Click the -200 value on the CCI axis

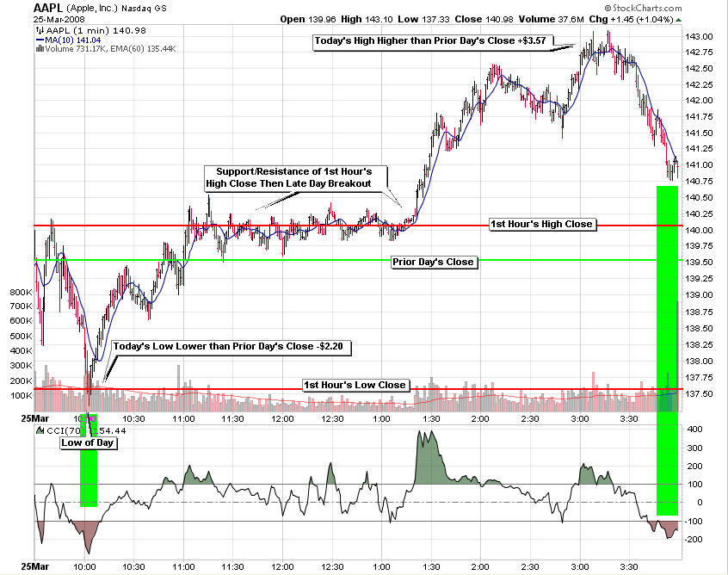coord(694,540)
